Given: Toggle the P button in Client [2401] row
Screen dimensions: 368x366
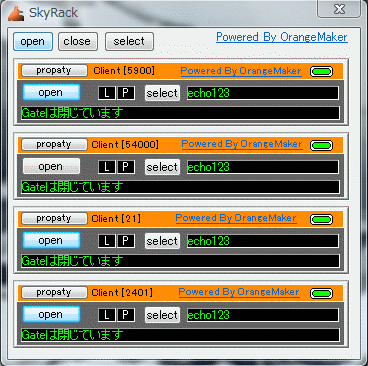Looking at the screenshot, I should pyautogui.click(x=126, y=315).
